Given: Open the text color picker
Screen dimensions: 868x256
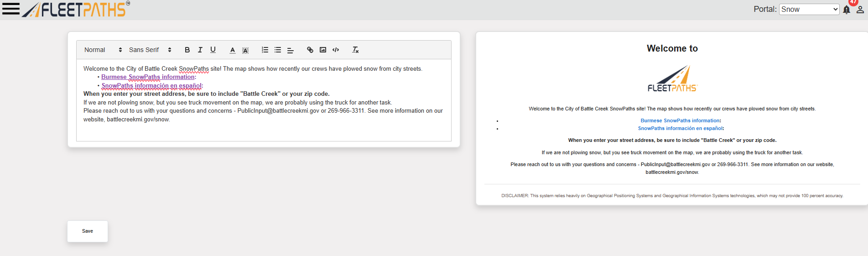Looking at the screenshot, I should [x=233, y=50].
